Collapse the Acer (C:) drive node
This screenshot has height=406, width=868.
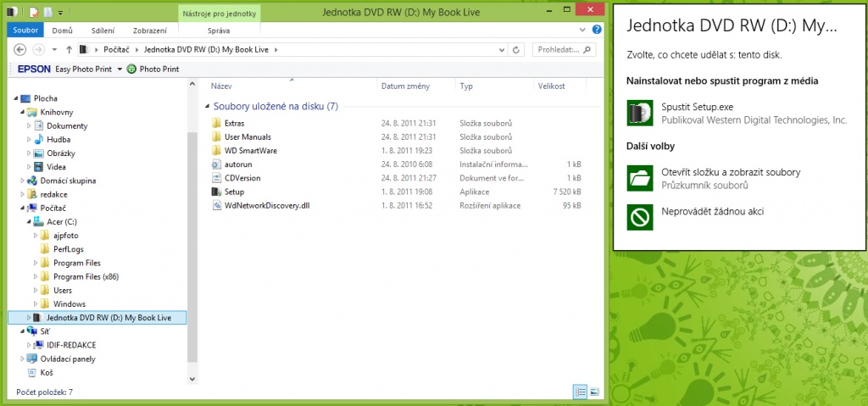[x=29, y=222]
